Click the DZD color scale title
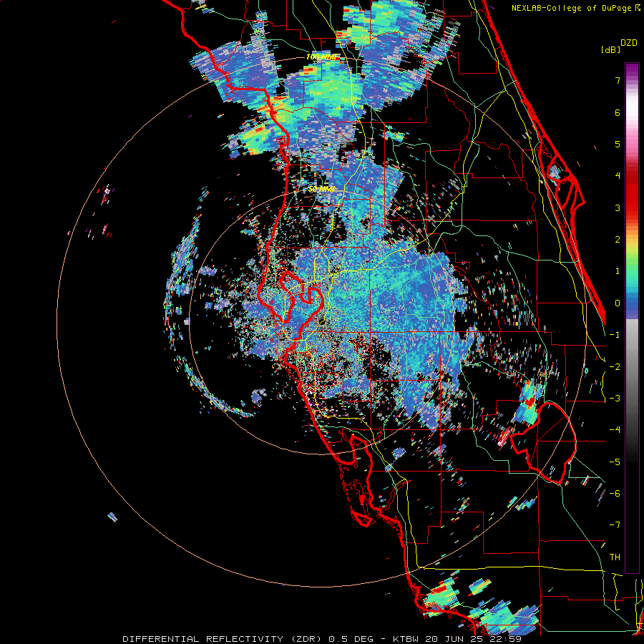Screen dimensions: 644x644 pyautogui.click(x=629, y=43)
